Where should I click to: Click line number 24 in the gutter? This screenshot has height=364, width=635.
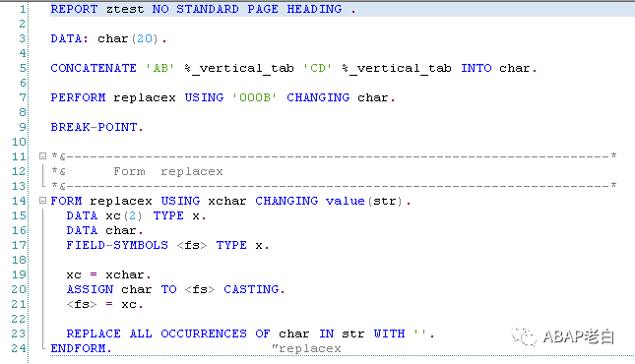pyautogui.click(x=19, y=348)
